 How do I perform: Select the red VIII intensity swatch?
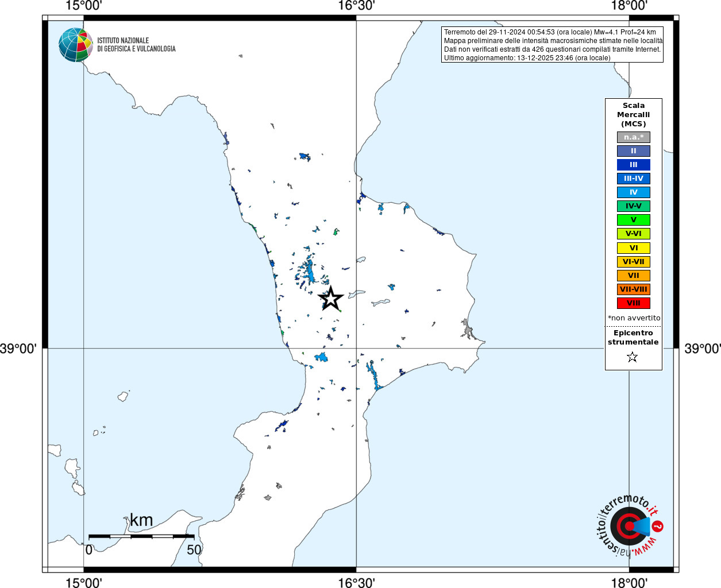coord(633,303)
